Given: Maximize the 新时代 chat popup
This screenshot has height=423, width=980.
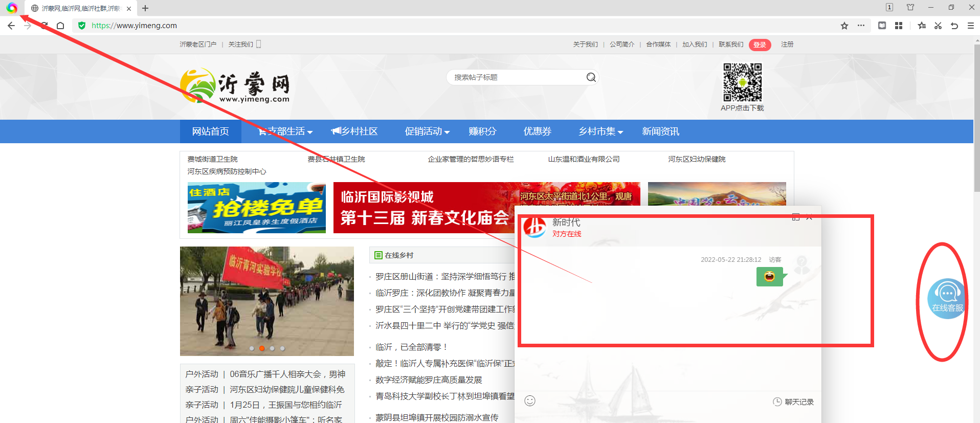Looking at the screenshot, I should [x=796, y=217].
